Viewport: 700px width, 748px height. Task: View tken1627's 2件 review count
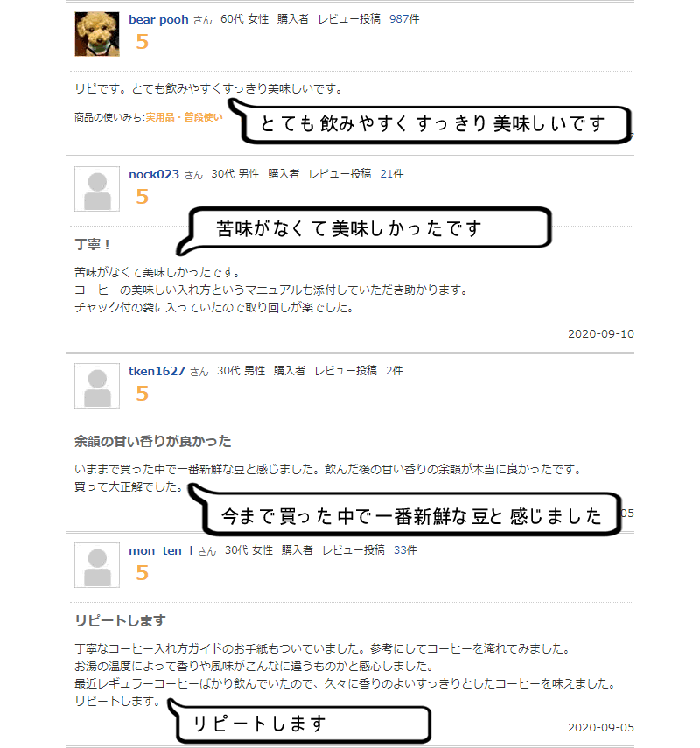click(394, 371)
